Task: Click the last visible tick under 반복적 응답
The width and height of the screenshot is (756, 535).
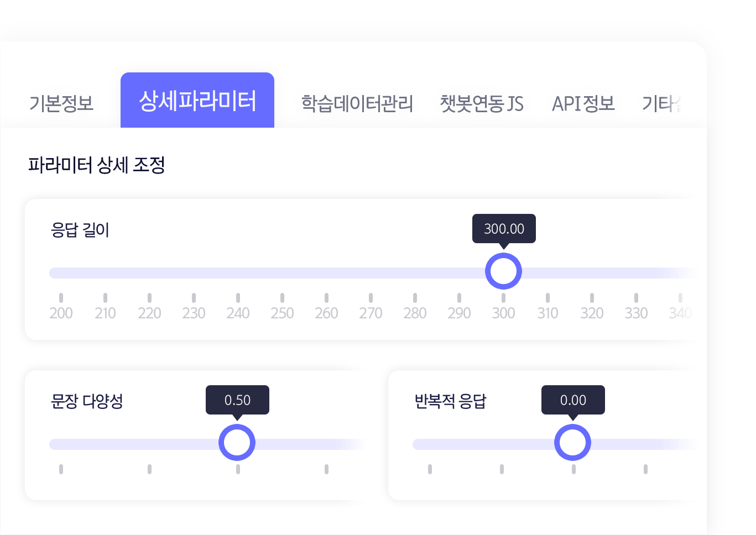Action: pyautogui.click(x=645, y=469)
